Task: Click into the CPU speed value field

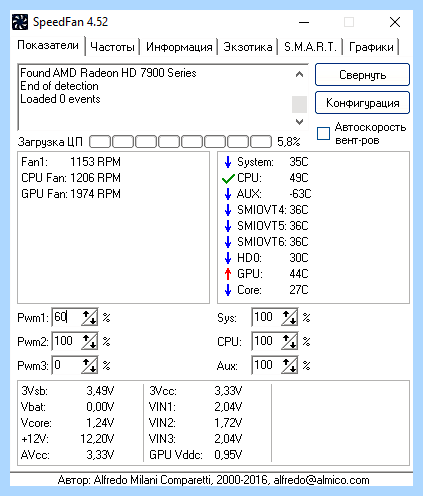Action: click(x=267, y=341)
